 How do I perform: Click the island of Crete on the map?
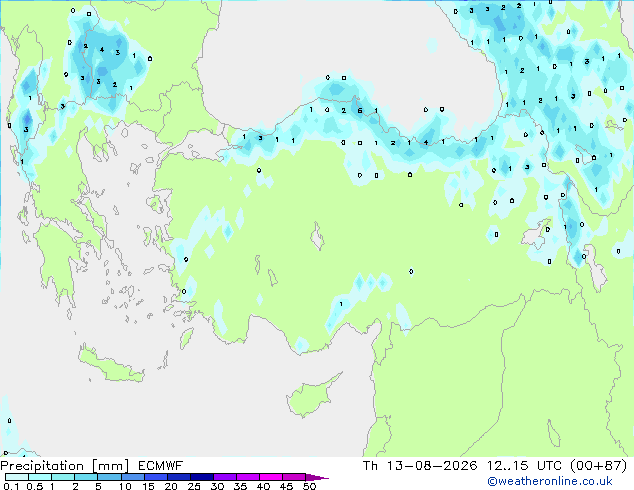[110, 364]
